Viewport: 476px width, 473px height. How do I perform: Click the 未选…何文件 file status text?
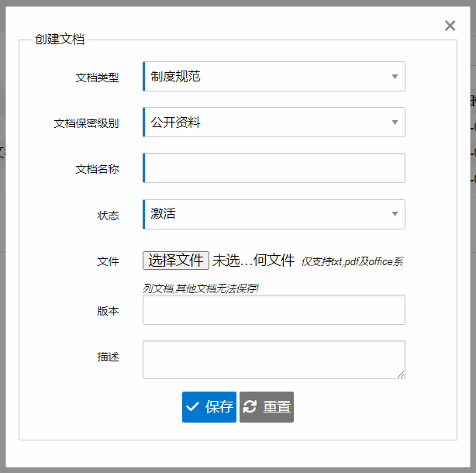click(254, 261)
